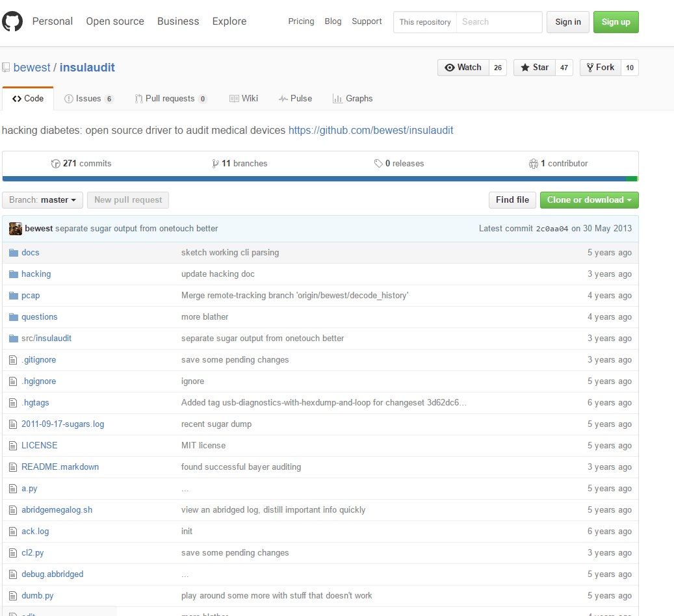Open the Explore menu item
Screen dimensions: 674x616
(x=229, y=21)
